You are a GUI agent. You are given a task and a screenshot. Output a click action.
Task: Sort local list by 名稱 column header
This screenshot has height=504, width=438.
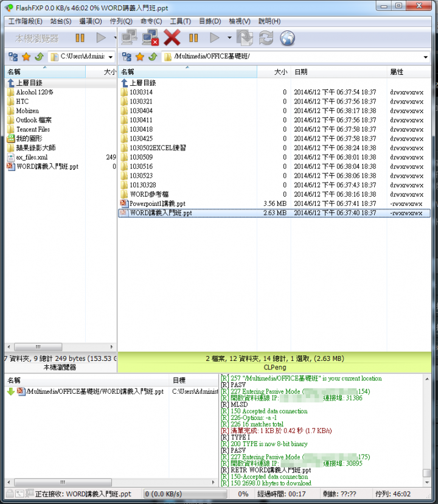point(45,72)
